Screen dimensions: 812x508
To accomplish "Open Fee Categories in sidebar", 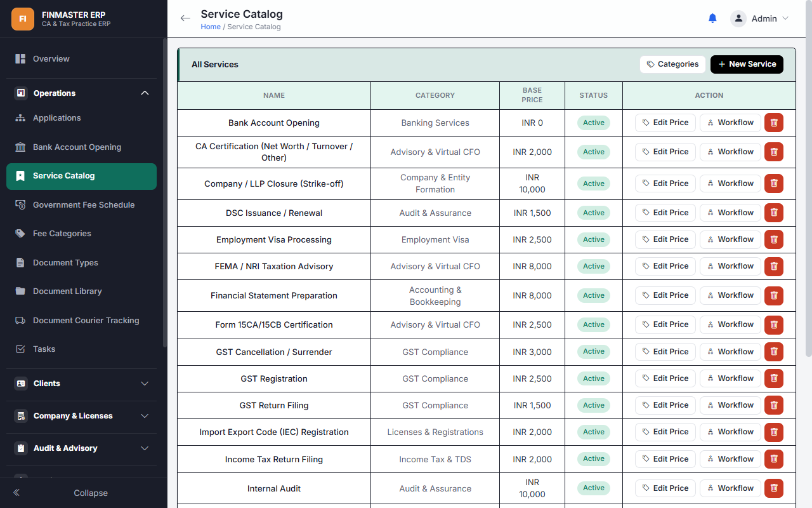I will click(81, 233).
